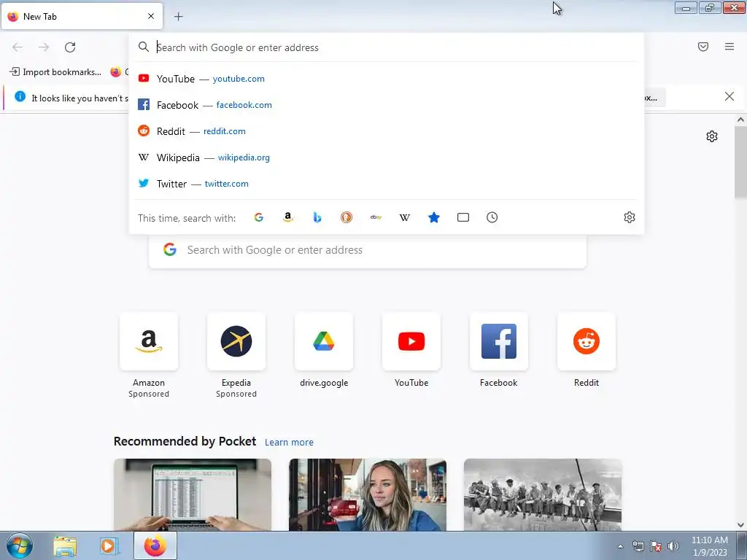Click page scrollbar up arrow
Screen dimensions: 747x560
740,120
